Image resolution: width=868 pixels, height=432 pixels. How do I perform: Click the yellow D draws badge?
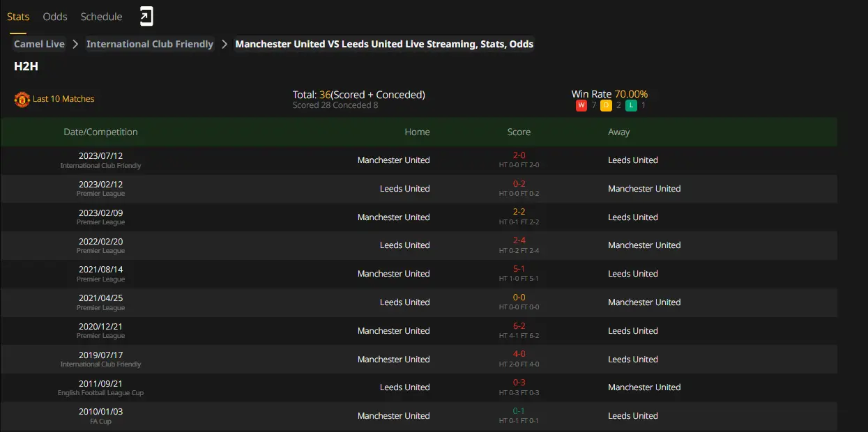tap(606, 105)
